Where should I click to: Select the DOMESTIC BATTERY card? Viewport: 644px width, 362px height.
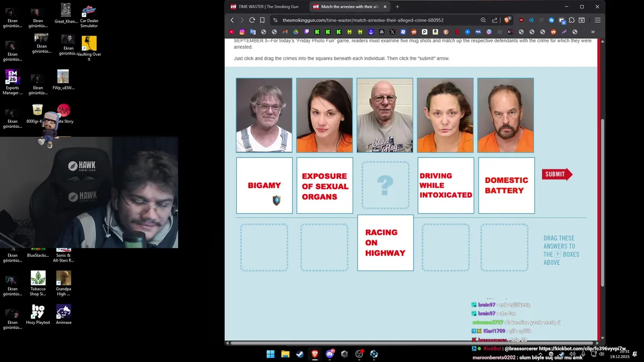(506, 186)
